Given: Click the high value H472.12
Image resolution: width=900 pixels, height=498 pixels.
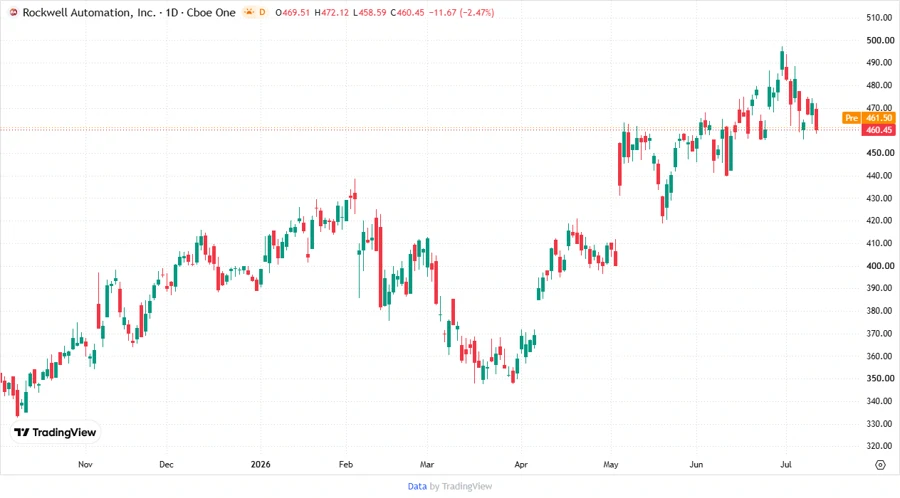Looking at the screenshot, I should [331, 13].
